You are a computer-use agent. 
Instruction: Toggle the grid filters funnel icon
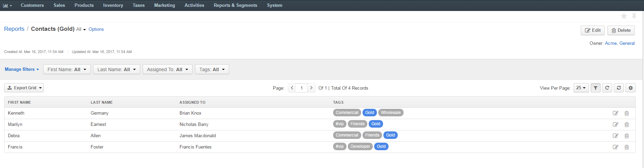(595, 88)
